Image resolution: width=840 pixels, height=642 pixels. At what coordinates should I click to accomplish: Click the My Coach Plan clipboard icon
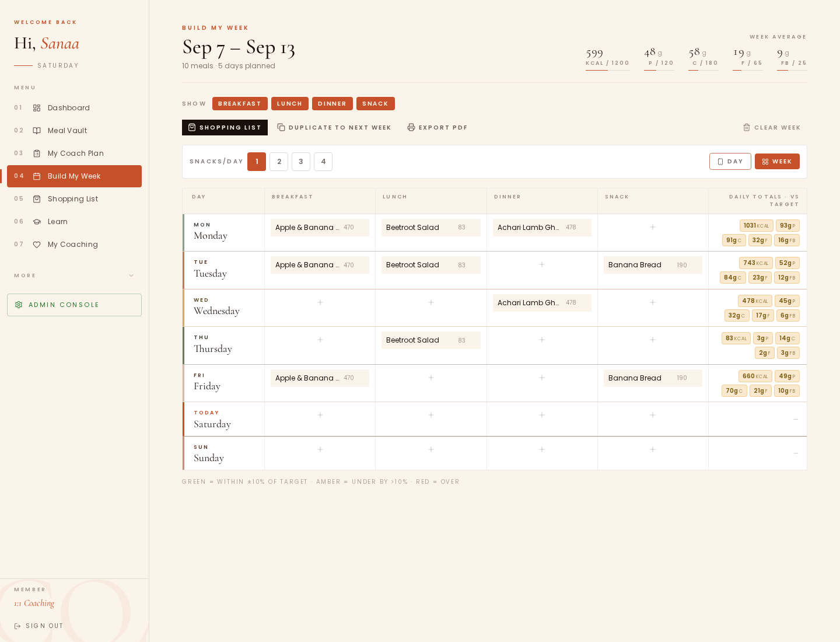point(37,153)
